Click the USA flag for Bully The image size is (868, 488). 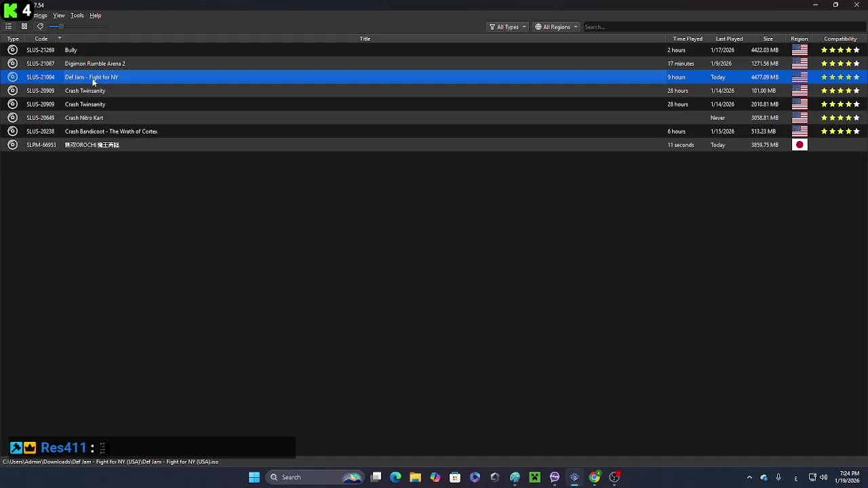pyautogui.click(x=800, y=50)
